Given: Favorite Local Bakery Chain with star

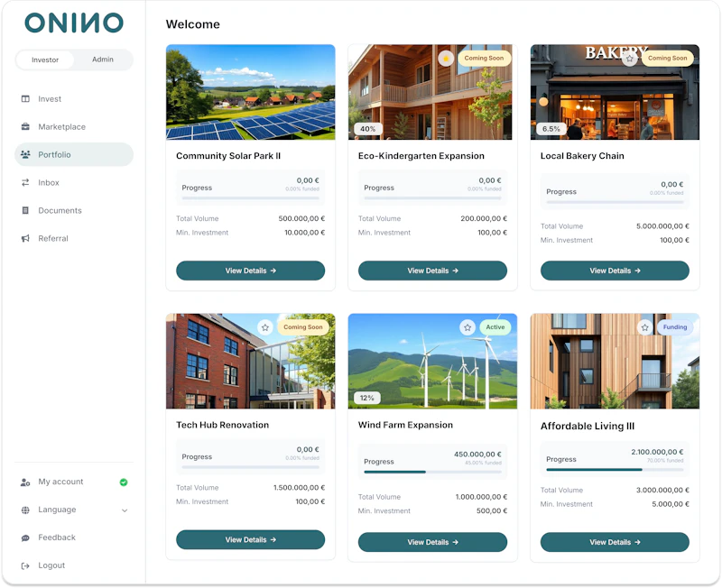Looking at the screenshot, I should tap(629, 59).
